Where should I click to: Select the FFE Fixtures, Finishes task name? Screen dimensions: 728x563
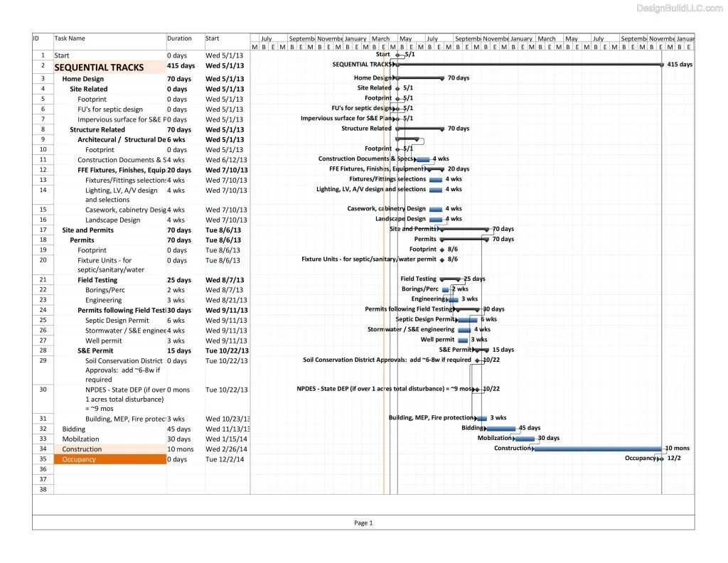pos(122,170)
